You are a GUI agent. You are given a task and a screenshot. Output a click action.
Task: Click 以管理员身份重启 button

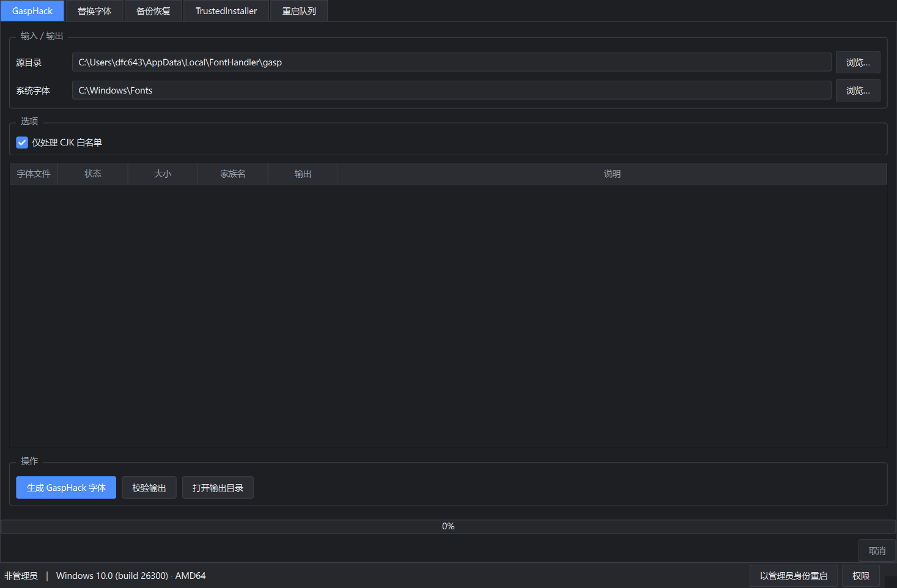[x=794, y=576]
